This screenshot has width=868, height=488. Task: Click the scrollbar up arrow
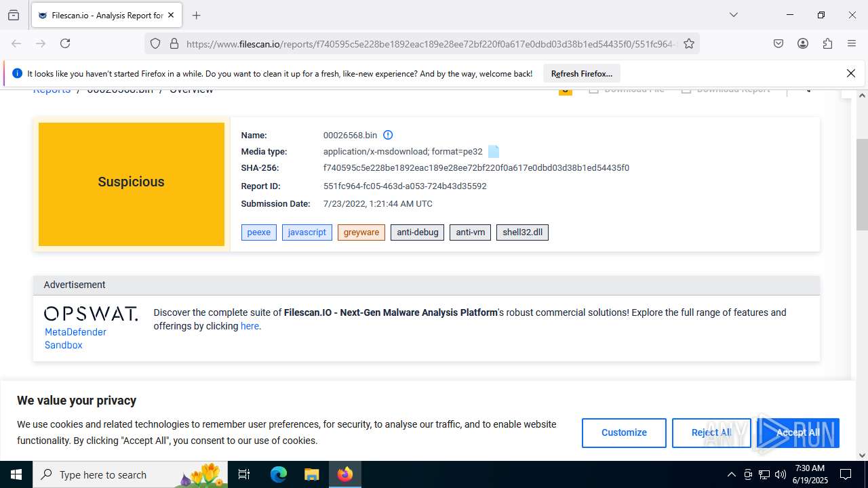tap(862, 95)
